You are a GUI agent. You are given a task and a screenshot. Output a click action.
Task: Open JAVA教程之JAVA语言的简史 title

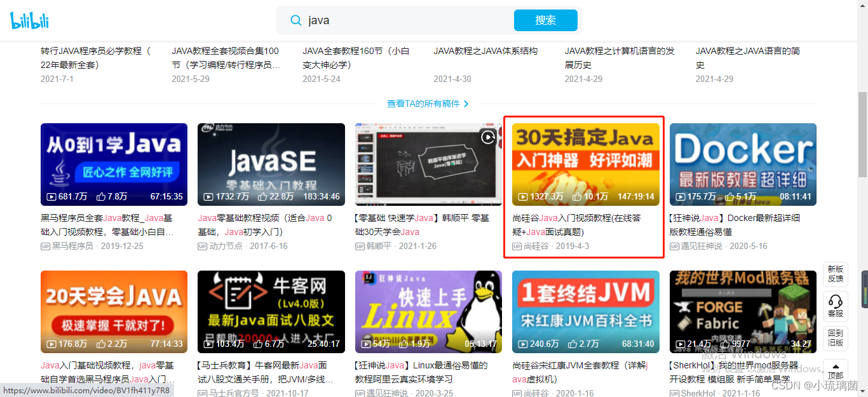[748, 58]
